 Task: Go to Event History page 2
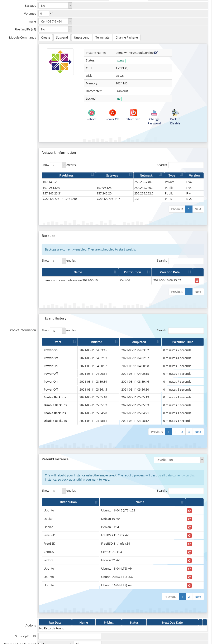pyautogui.click(x=175, y=431)
